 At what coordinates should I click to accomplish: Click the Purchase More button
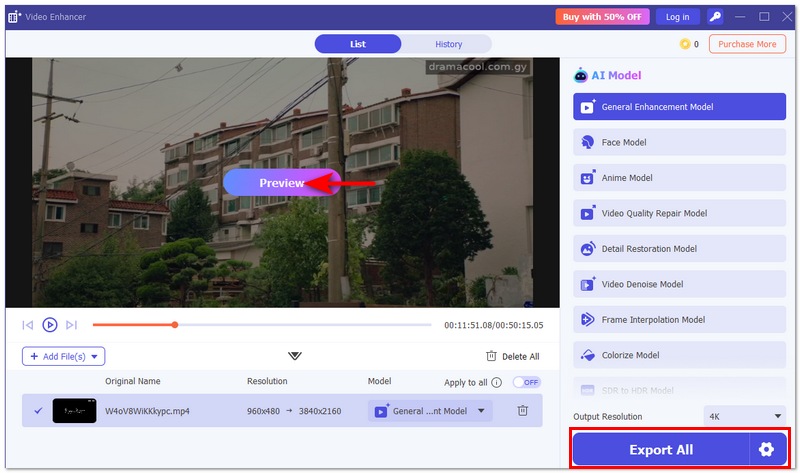coord(747,44)
